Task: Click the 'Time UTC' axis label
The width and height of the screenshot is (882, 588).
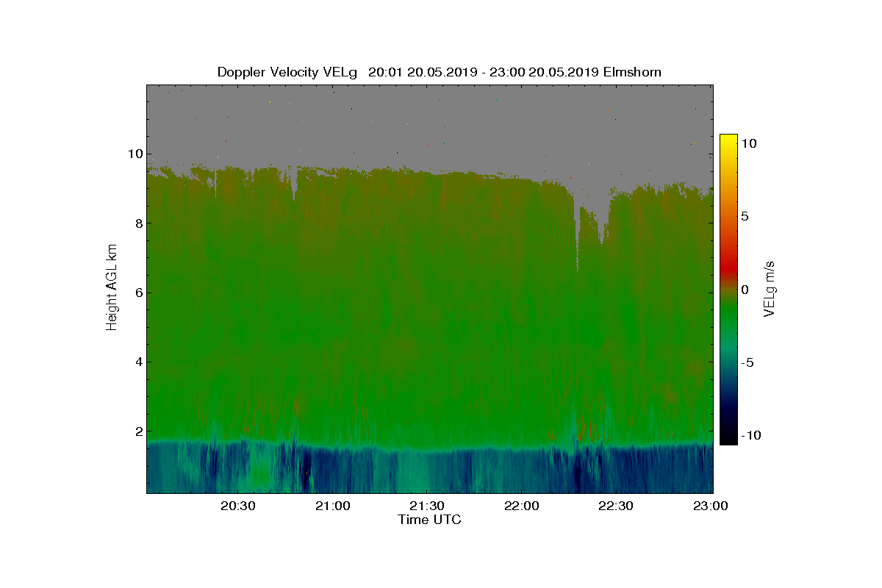Action: tap(429, 520)
